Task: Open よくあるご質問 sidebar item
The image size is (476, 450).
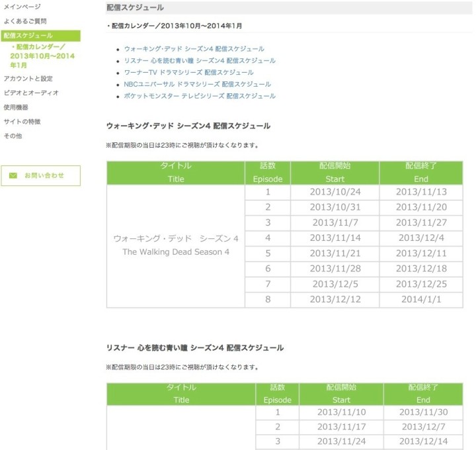Action: pyautogui.click(x=25, y=21)
